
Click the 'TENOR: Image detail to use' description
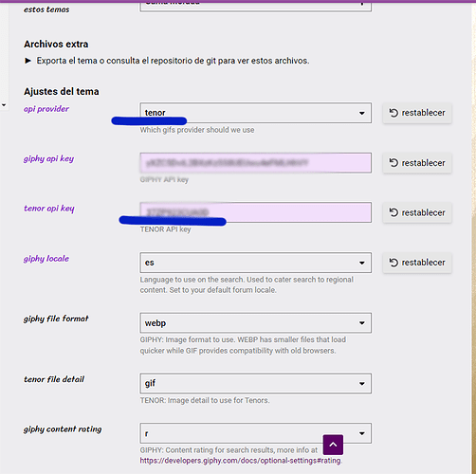[x=205, y=400]
